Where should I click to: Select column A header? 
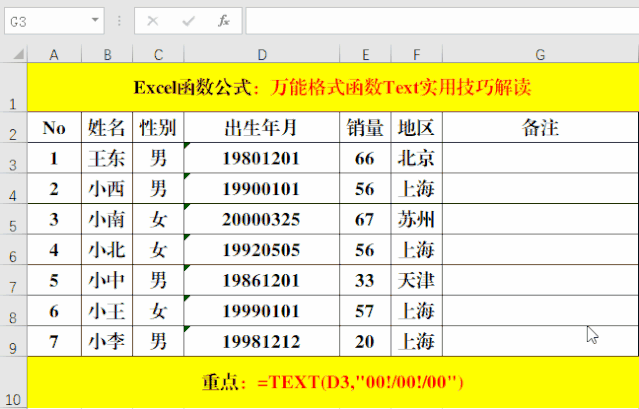pos(54,54)
